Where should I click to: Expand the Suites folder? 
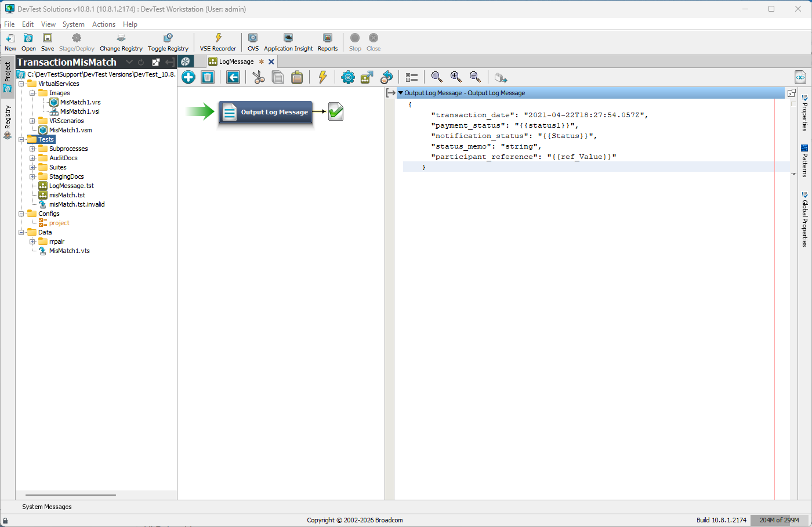[x=32, y=167]
